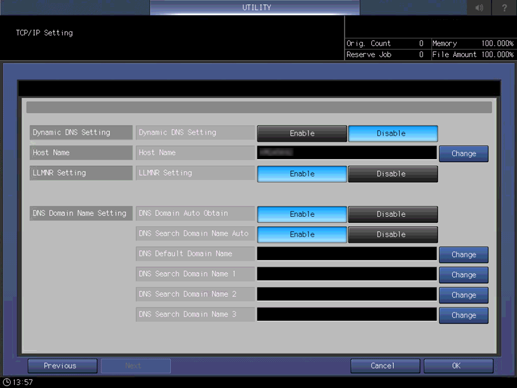Disable DNS Search Domain Name Auto
This screenshot has width=517, height=388.
pos(393,235)
